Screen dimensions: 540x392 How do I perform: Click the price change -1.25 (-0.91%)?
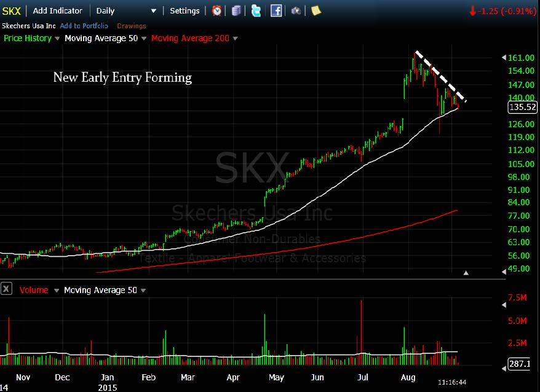coord(503,11)
